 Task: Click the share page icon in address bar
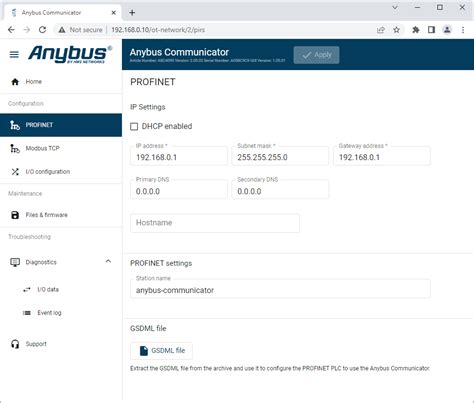(381, 30)
